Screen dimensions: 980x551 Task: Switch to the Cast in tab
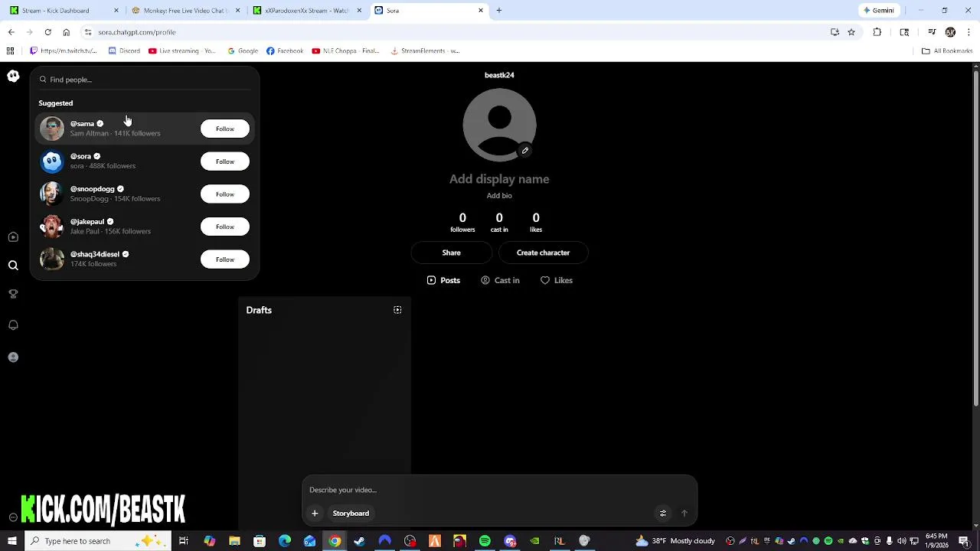click(x=500, y=281)
